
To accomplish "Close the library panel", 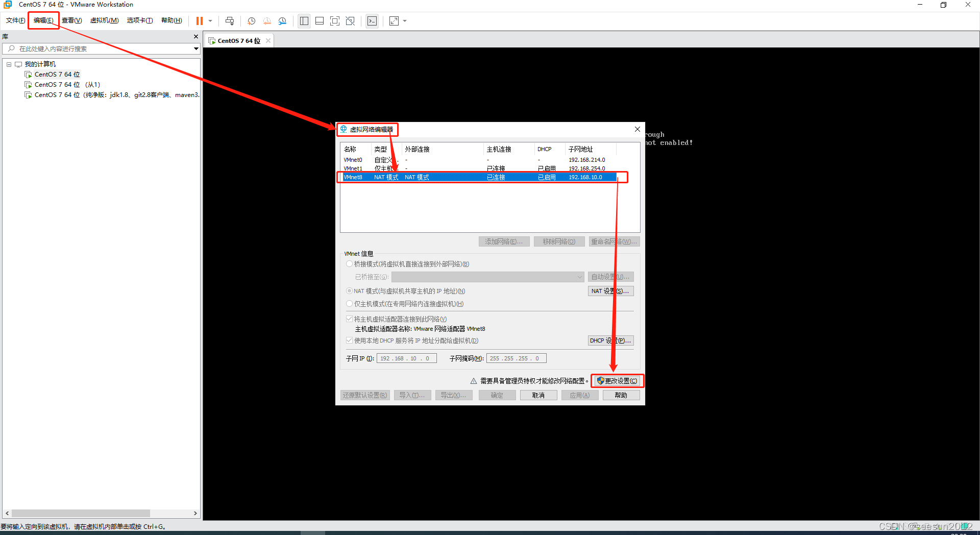I will [196, 37].
